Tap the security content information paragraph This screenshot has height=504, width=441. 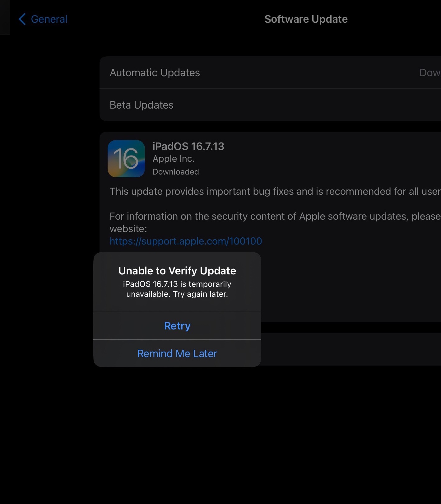pos(275,222)
